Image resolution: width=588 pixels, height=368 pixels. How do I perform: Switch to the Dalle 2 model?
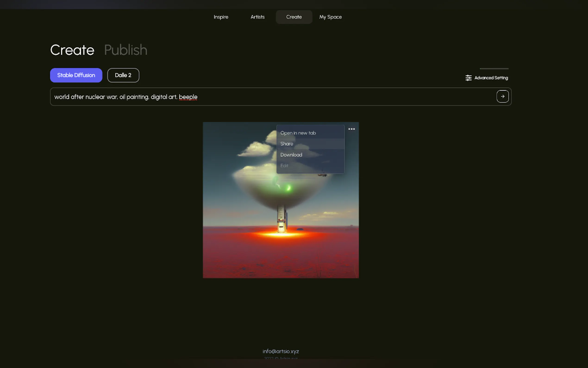click(123, 75)
